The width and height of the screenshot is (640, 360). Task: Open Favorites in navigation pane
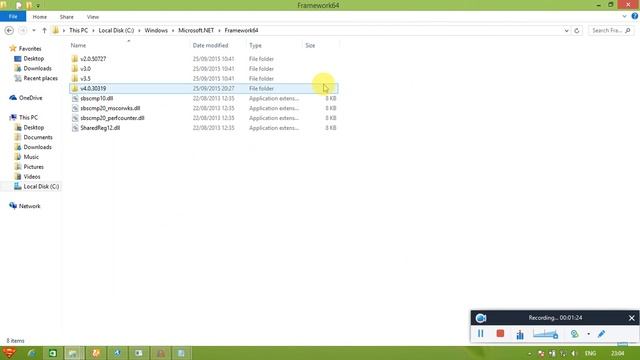click(x=30, y=49)
